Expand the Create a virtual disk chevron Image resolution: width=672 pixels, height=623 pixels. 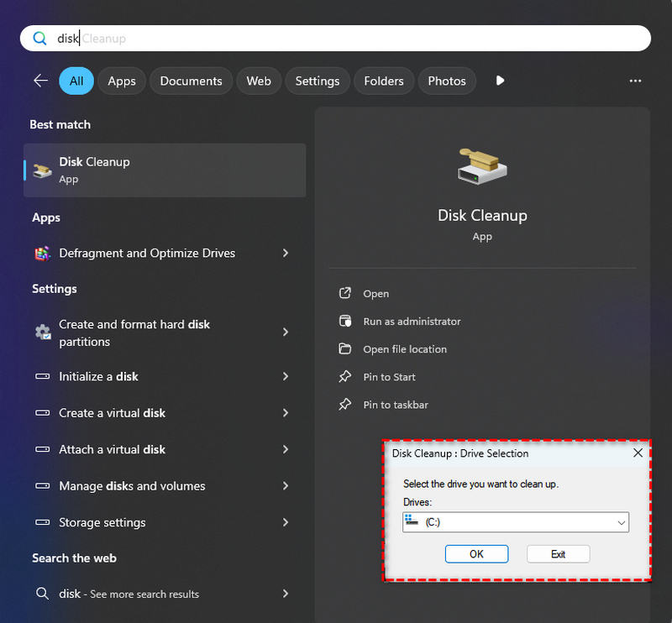pos(286,412)
